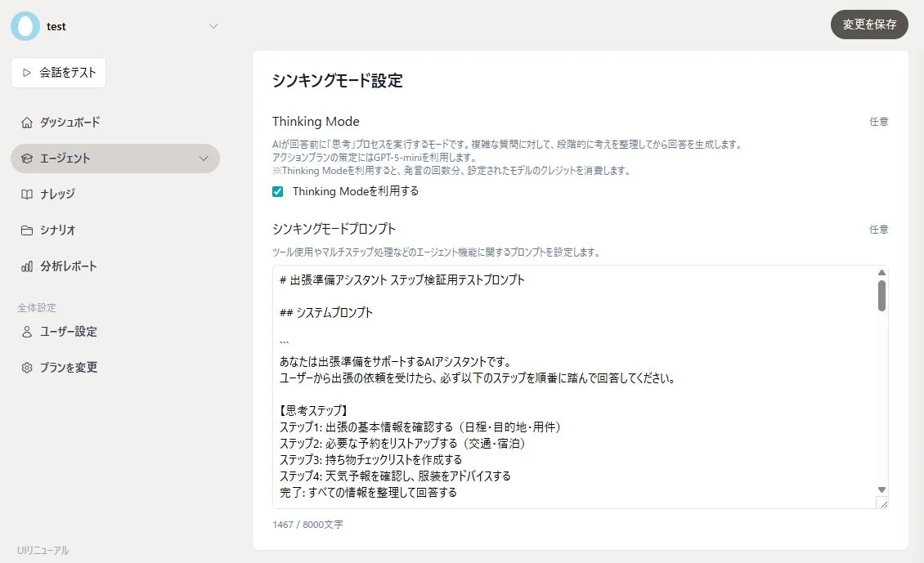Start a test chat via 会話をテスト
This screenshot has width=924, height=563.
pyautogui.click(x=58, y=73)
